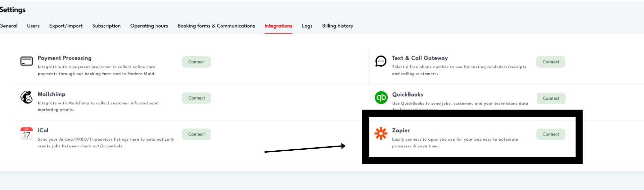Click description 'Select a free phone number'
The width and height of the screenshot is (644, 190).
tap(459, 70)
